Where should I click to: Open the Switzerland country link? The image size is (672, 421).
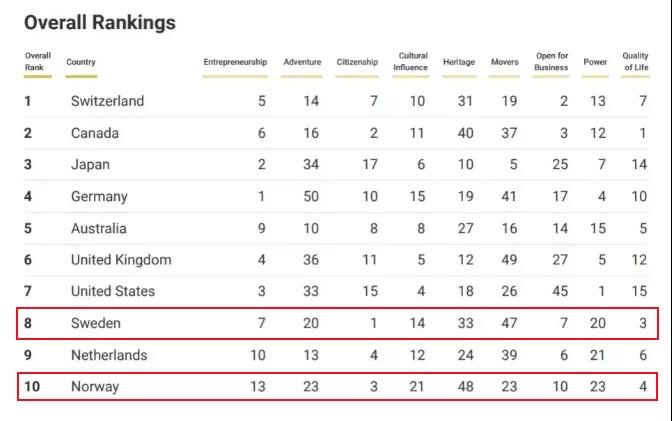[x=107, y=101]
